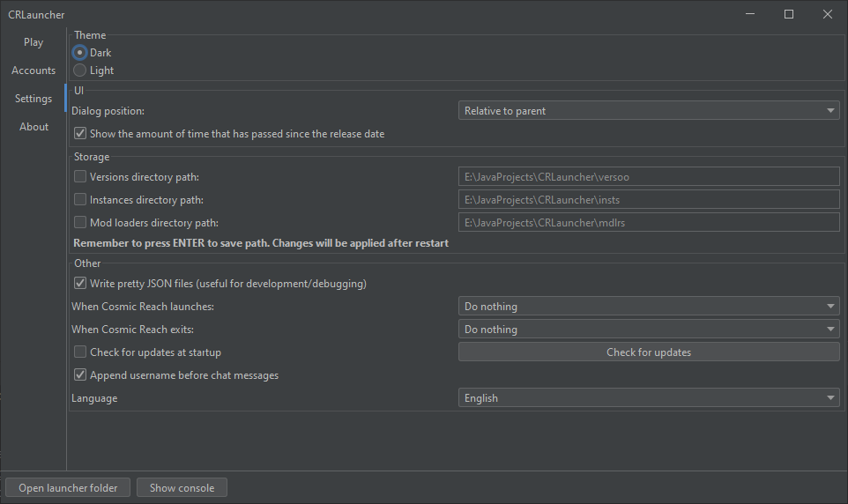The image size is (848, 504).
Task: Click Open launcher folder button
Action: click(68, 488)
